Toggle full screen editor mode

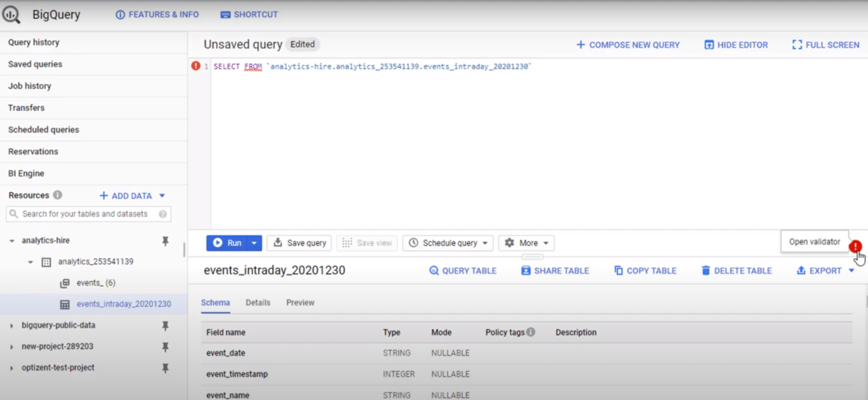coord(797,45)
